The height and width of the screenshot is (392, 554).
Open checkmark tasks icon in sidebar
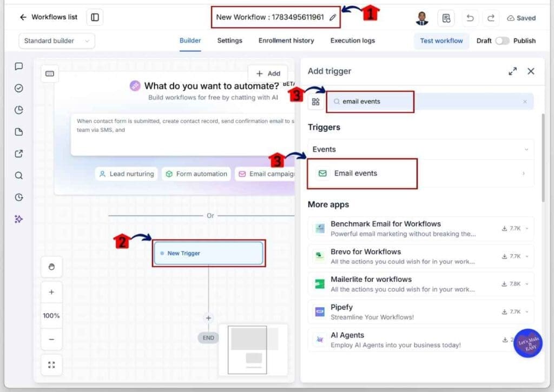point(19,88)
